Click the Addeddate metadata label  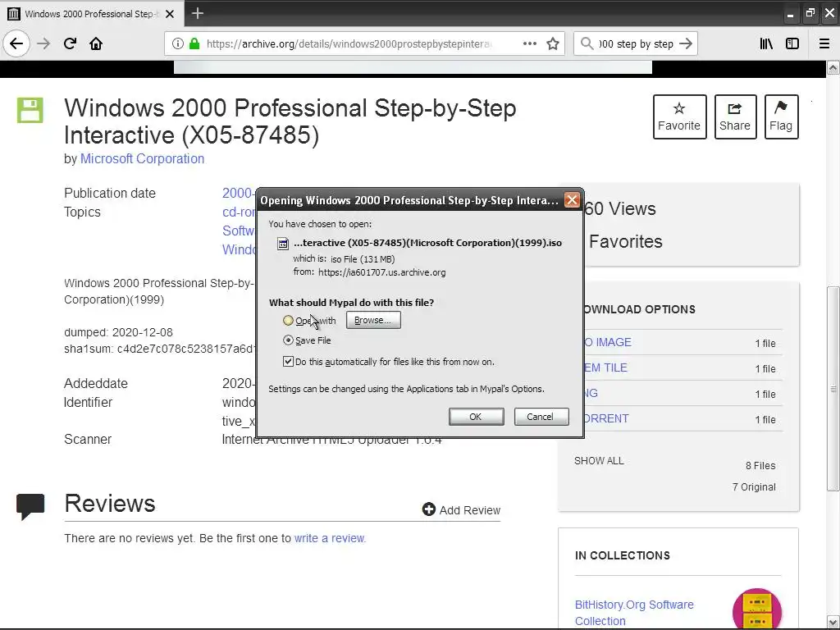(96, 384)
